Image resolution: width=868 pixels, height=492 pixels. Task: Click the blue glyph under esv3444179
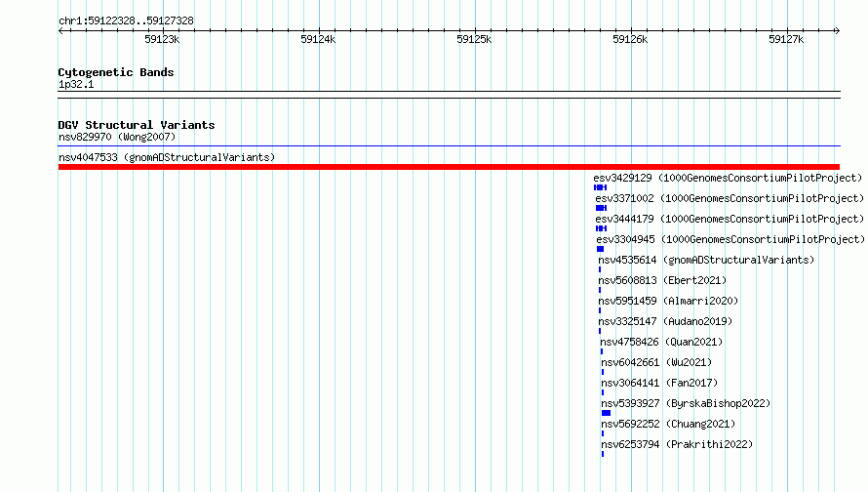pyautogui.click(x=601, y=228)
